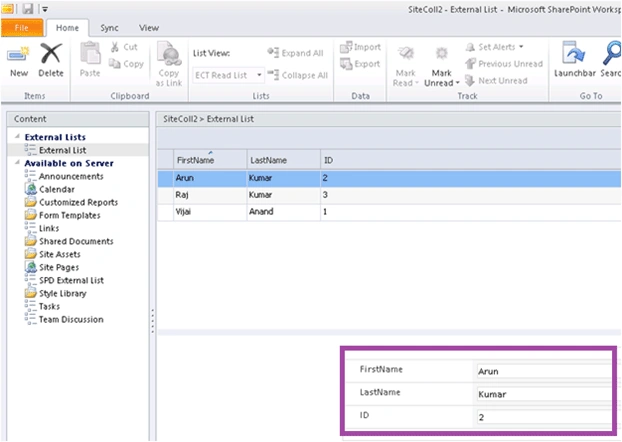Screen dimensions: 622x442
Task: Click the pane splitter handle dots
Action: point(153,321)
